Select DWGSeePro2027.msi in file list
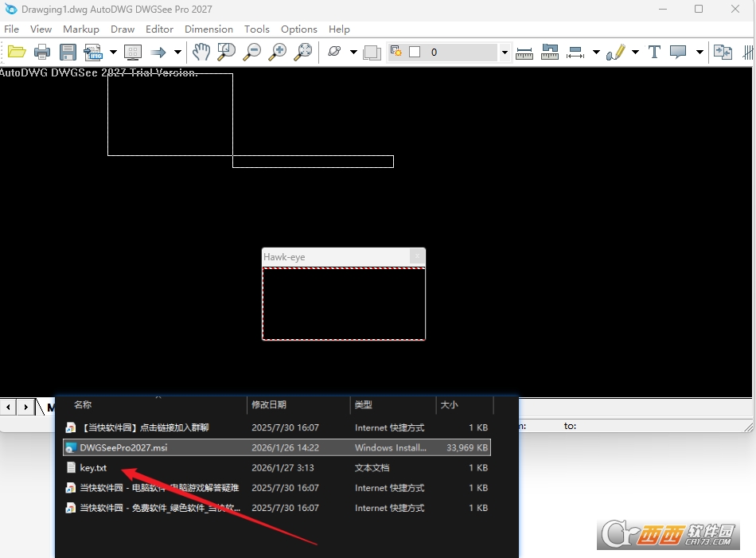Screen dimensions: 756x558 (277, 447)
